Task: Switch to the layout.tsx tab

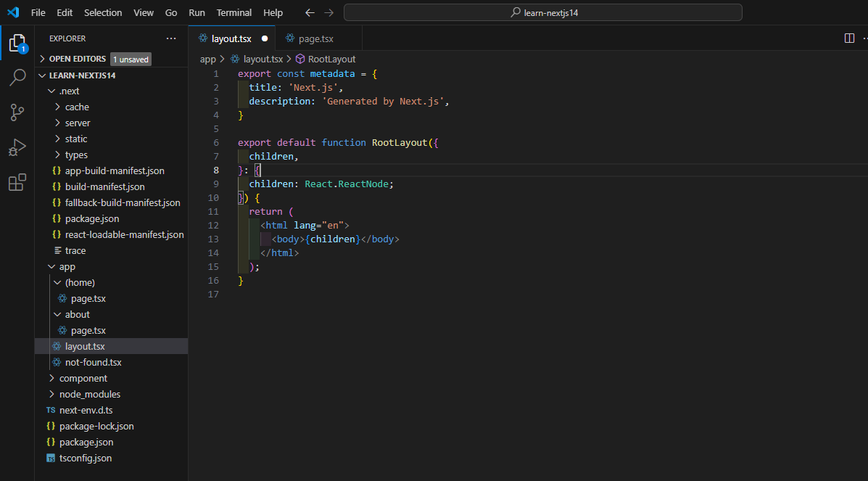Action: click(231, 38)
